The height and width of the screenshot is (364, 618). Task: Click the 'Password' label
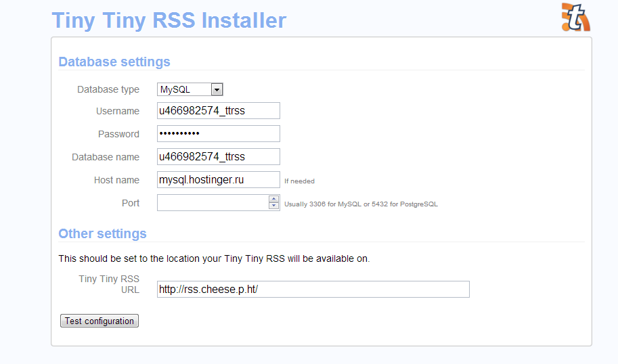tap(118, 134)
